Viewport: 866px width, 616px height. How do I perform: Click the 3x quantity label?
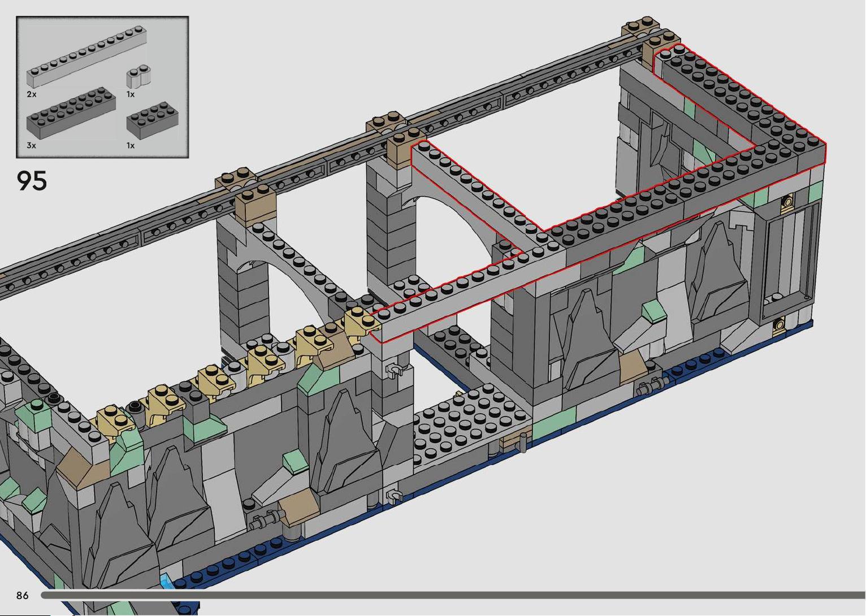pos(32,145)
